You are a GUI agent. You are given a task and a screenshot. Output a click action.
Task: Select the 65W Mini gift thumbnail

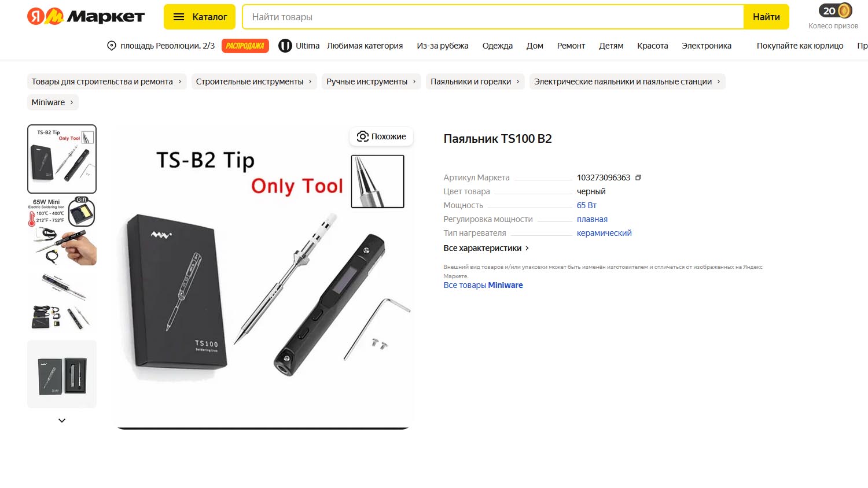point(62,231)
